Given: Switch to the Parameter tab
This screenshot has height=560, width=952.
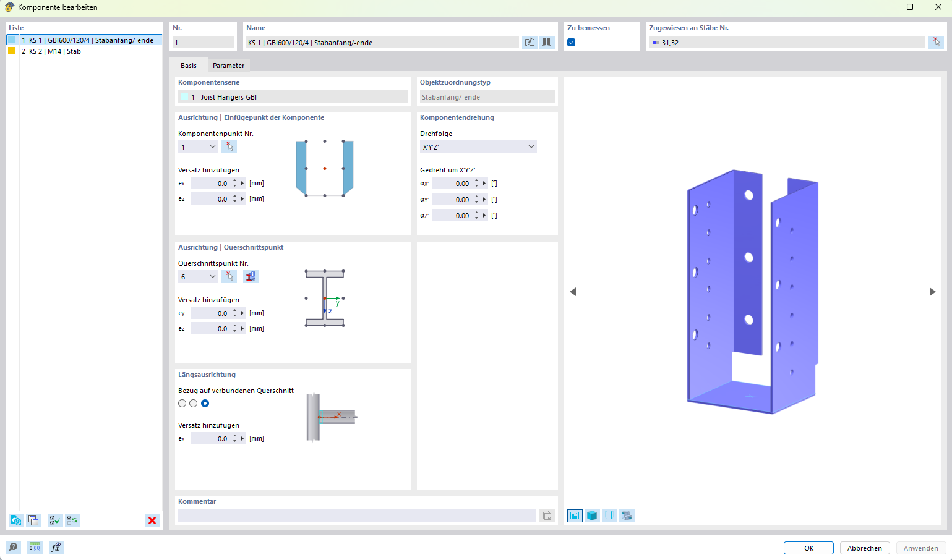Looking at the screenshot, I should [x=228, y=66].
